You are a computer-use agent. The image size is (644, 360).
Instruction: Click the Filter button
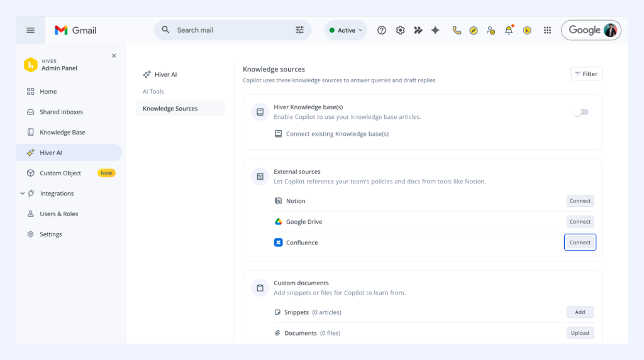587,74
